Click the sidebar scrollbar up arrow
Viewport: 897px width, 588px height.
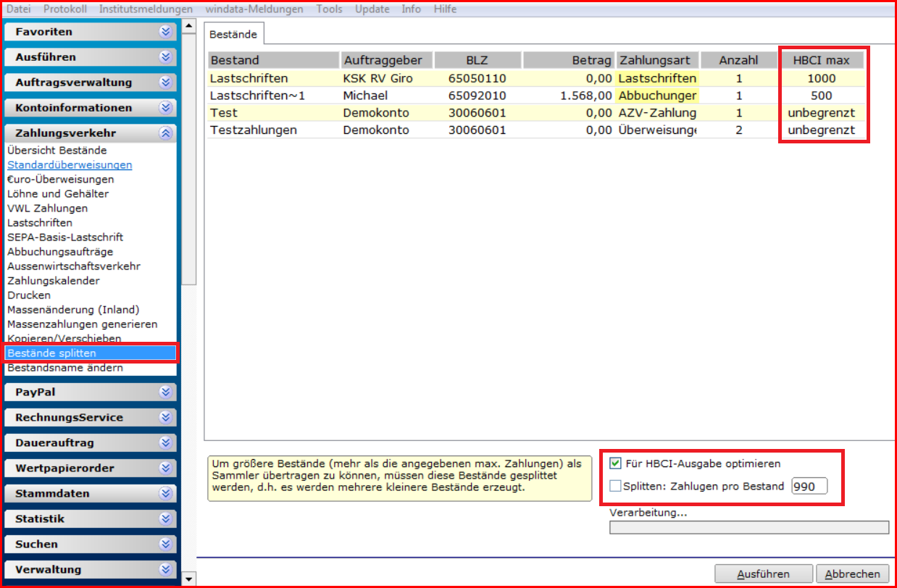pos(188,26)
